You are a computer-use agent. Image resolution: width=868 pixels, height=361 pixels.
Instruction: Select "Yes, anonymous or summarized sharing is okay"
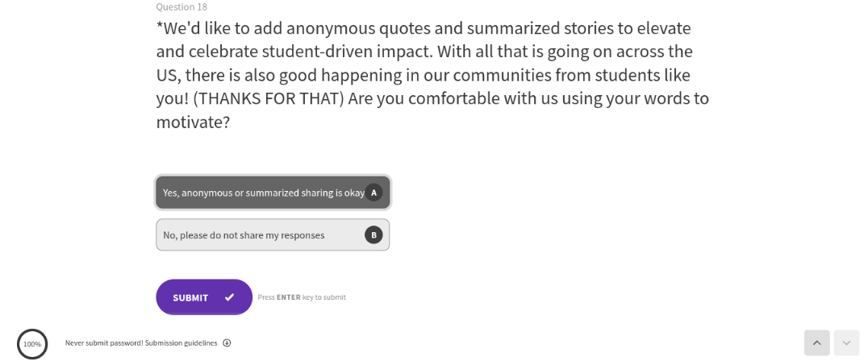point(263,193)
